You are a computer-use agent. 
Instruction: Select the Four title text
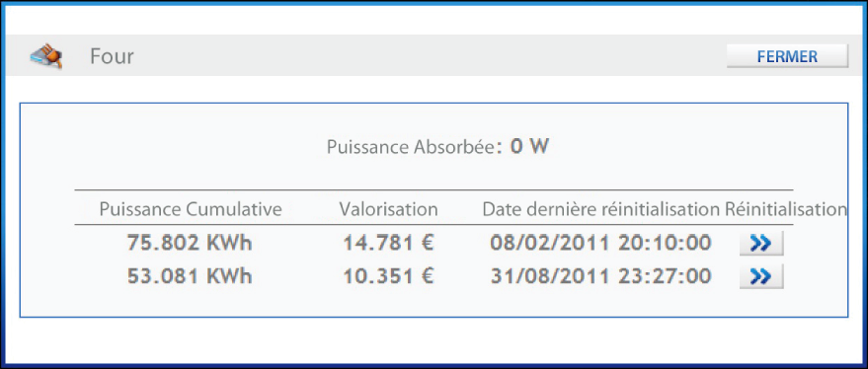(x=112, y=56)
